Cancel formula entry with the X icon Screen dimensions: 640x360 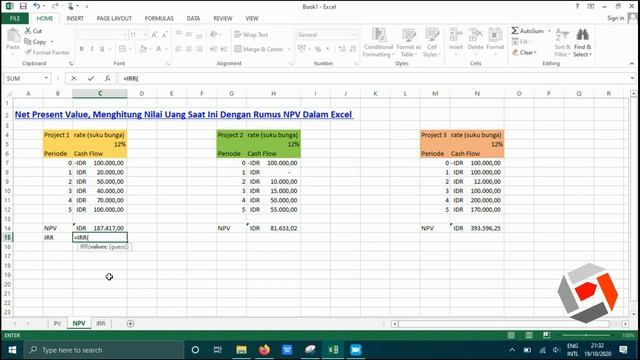(x=74, y=78)
